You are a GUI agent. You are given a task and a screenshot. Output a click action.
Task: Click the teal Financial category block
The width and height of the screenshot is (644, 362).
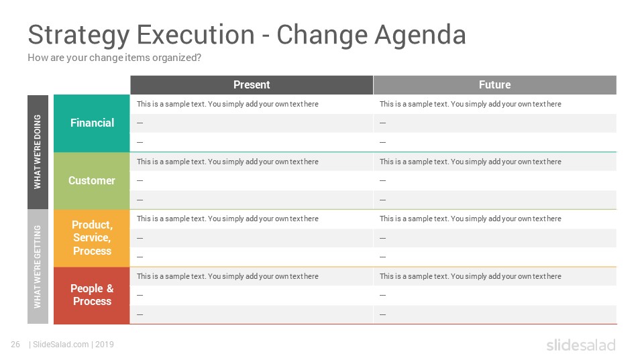tap(92, 123)
